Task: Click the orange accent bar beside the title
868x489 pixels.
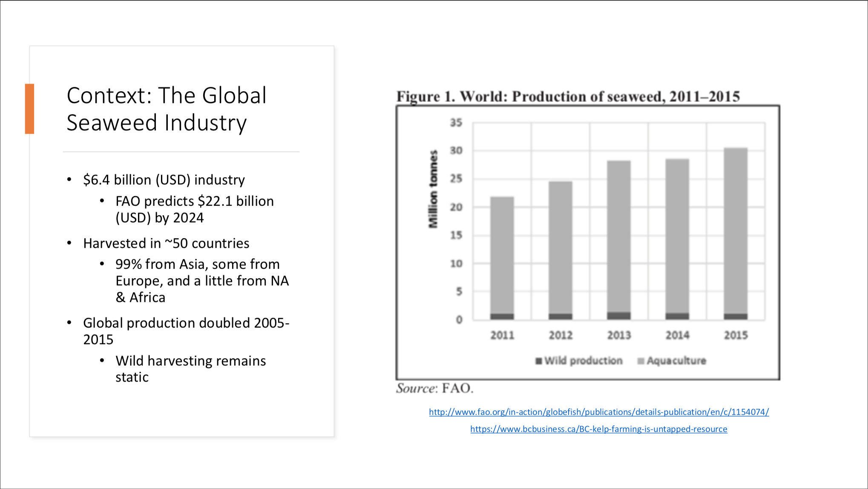Action: [29, 109]
